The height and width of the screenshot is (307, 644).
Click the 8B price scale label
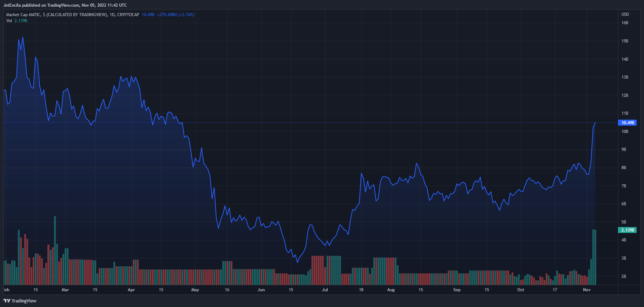pyautogui.click(x=624, y=168)
